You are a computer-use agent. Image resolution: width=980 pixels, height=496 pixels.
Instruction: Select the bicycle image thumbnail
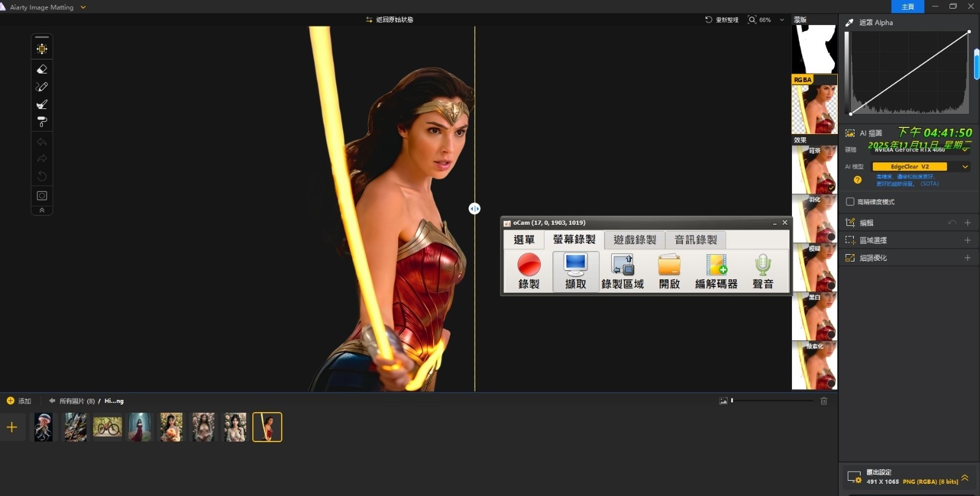(107, 427)
